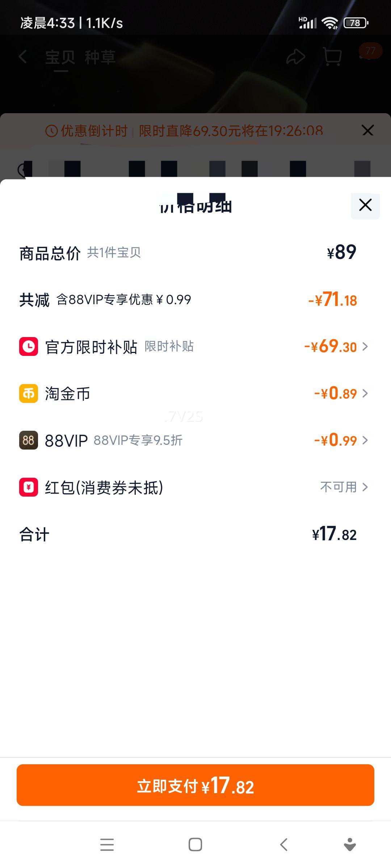Expand the 88VIP discount details
This screenshot has height=868, width=391.
(365, 440)
